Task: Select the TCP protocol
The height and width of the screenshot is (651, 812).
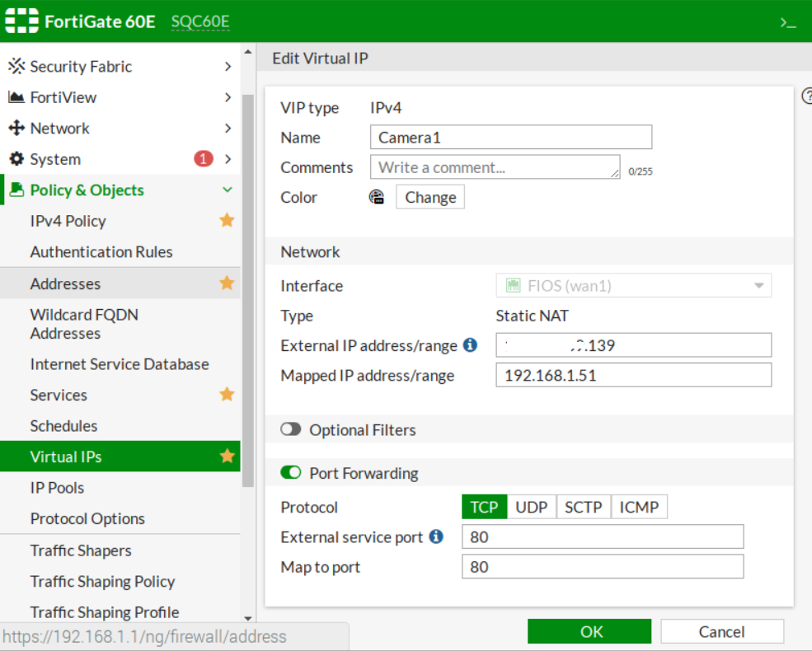Action: click(x=484, y=507)
